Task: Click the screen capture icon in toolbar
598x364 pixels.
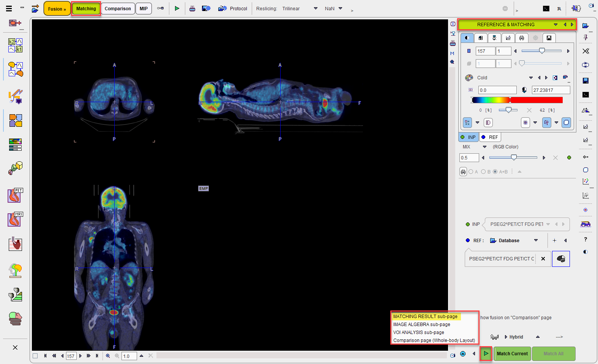Action: pyautogui.click(x=206, y=8)
